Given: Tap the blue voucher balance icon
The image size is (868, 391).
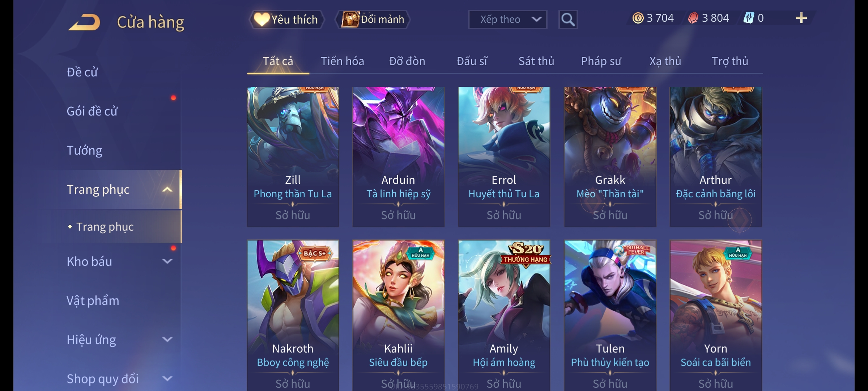Looking at the screenshot, I should pos(749,18).
